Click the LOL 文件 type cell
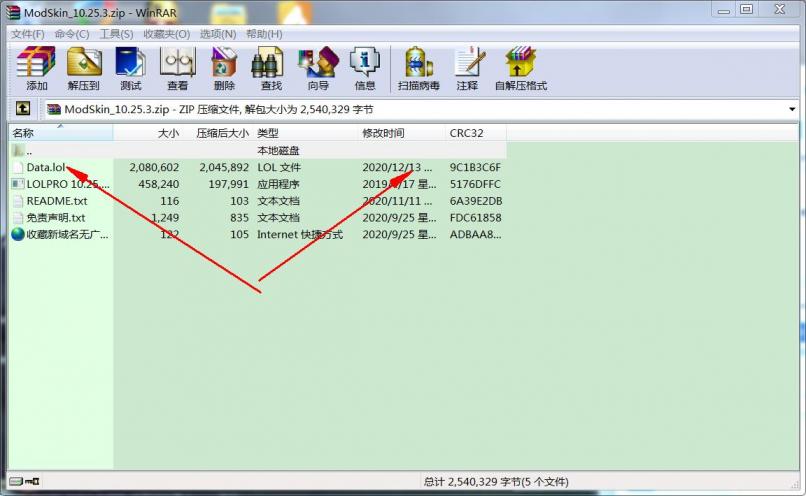Screen dimensions: 806x496 pyautogui.click(x=279, y=167)
